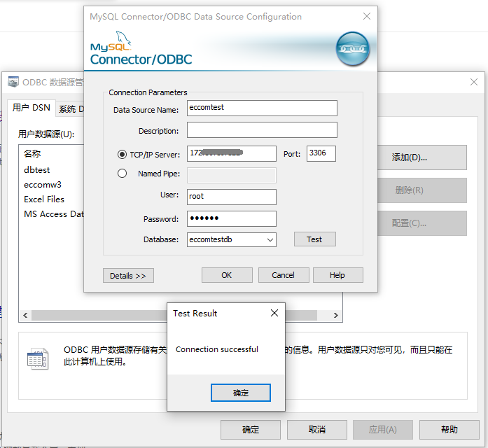Image resolution: width=488 pixels, height=448 pixels.
Task: Click the scroll right arrow of data source list
Action: coord(336,316)
